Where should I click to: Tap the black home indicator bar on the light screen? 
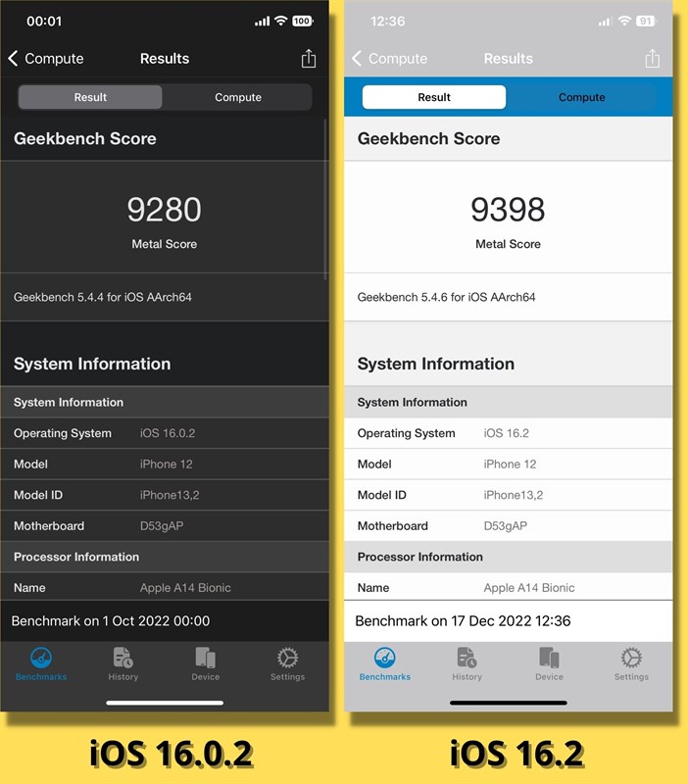point(508,703)
